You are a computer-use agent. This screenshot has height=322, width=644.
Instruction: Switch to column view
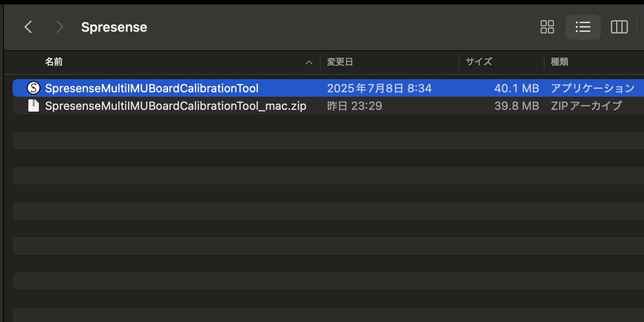619,27
